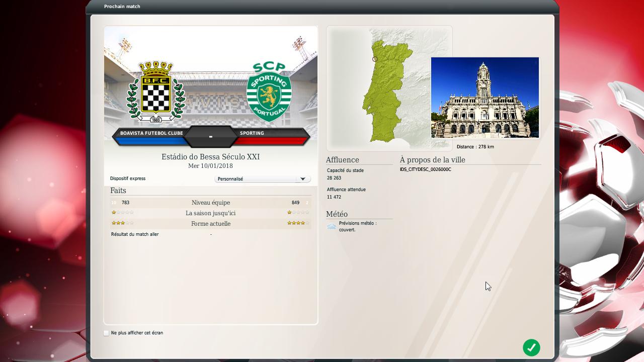Click the 'Résultat du match aller' label
644x362 pixels.
(x=135, y=234)
